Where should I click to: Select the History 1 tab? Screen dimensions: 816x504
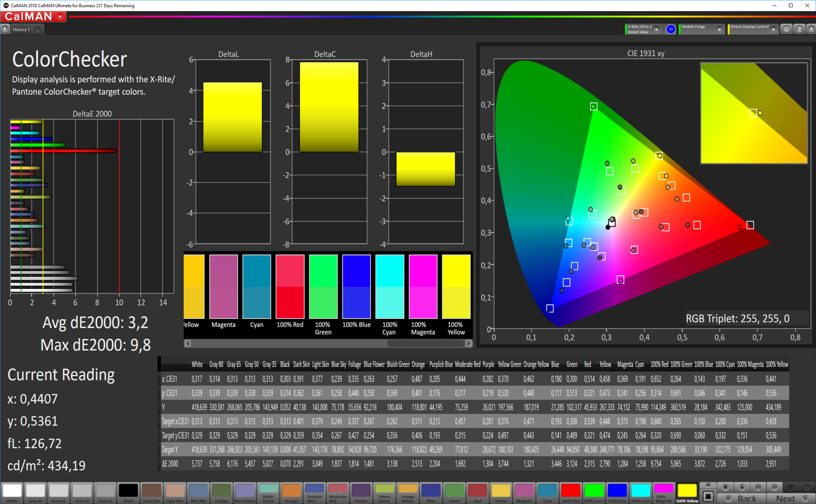coord(21,29)
